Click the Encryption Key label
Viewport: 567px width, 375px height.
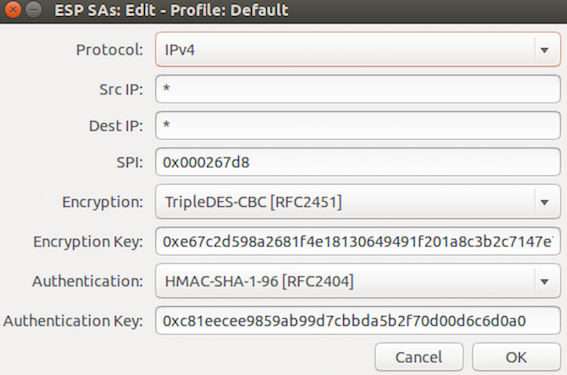88,242
